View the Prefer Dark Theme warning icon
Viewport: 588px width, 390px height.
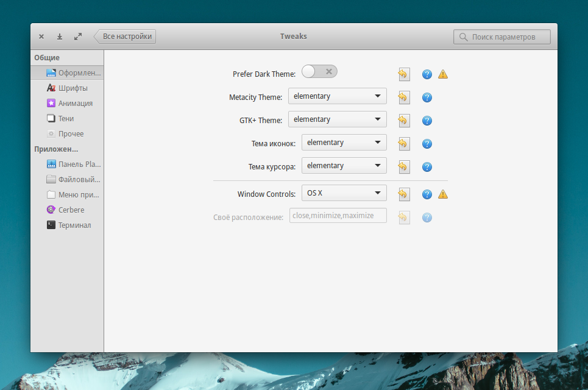[x=443, y=74]
